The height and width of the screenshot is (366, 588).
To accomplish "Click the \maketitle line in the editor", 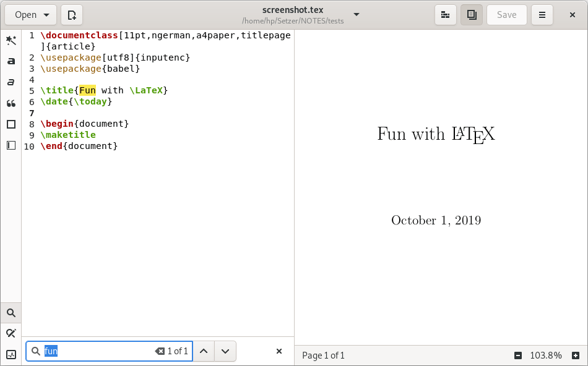I will (x=68, y=135).
